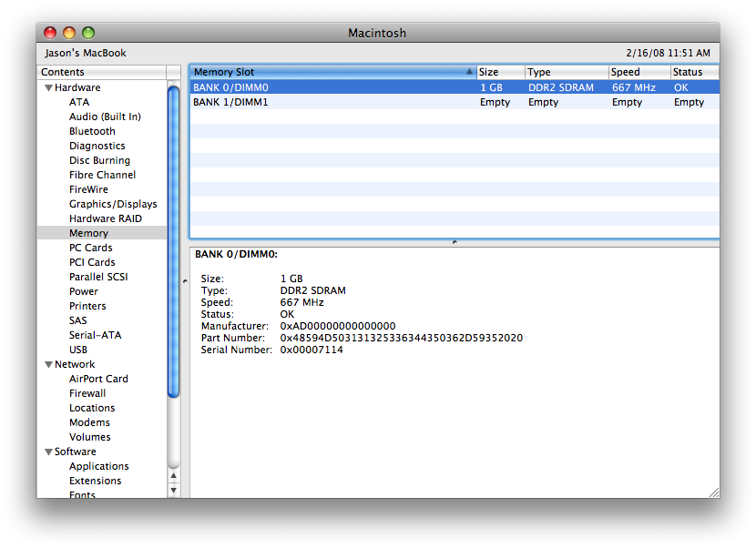Select Graphics/Displays in the sidebar
This screenshot has width=756, height=548.
113,204
